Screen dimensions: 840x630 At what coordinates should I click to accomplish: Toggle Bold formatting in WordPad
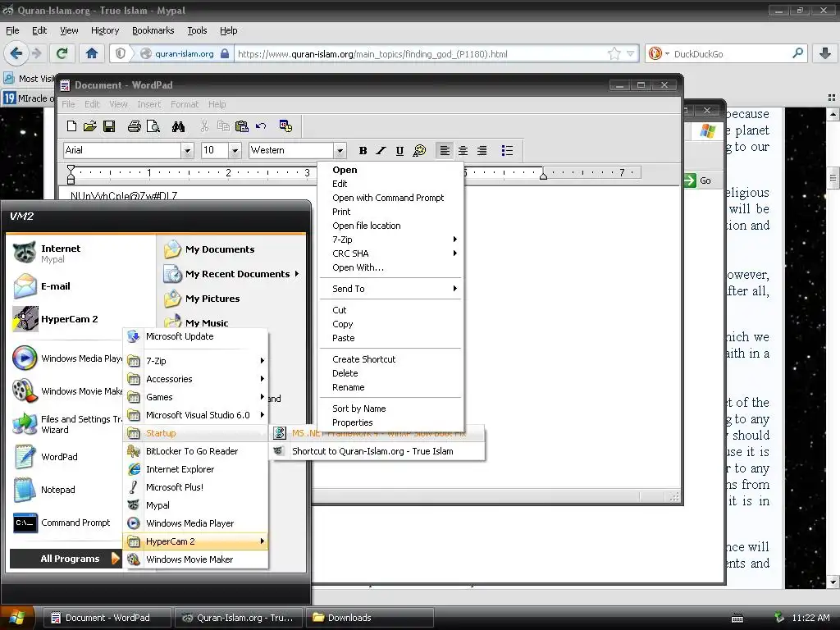tap(363, 151)
